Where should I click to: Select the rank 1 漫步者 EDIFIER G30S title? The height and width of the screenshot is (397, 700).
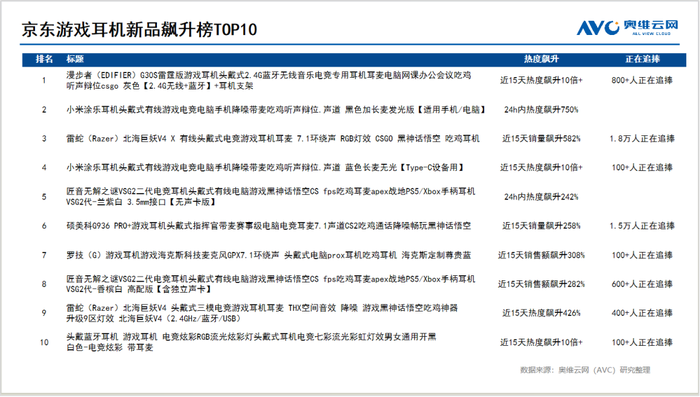pyautogui.click(x=269, y=80)
